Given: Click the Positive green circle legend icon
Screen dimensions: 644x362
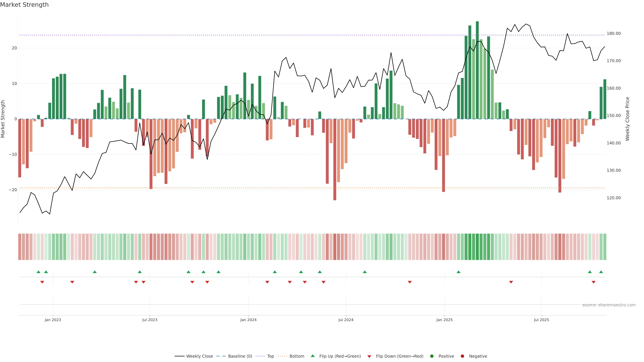Looking at the screenshot, I should pos(432,356).
